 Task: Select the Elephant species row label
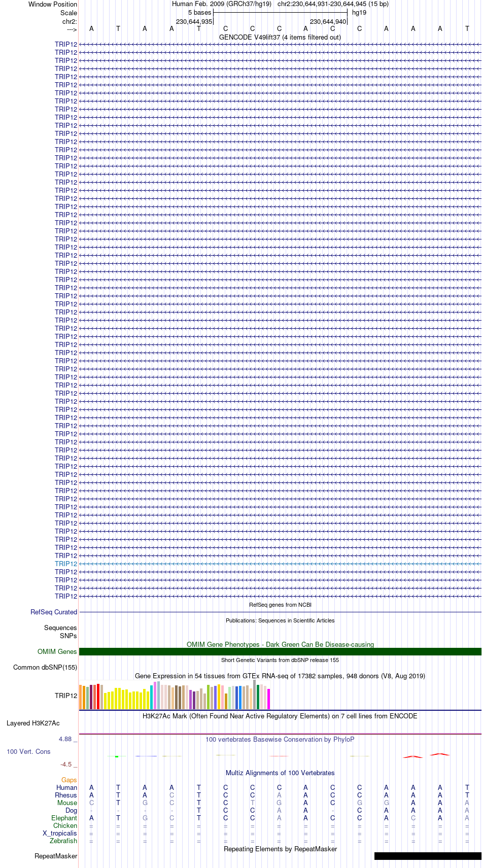[x=64, y=818]
